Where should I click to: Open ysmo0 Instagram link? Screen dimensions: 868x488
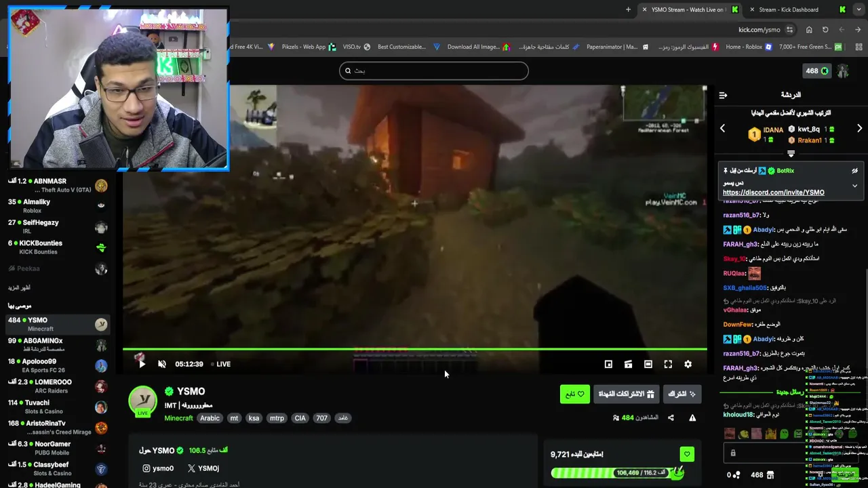(x=158, y=468)
